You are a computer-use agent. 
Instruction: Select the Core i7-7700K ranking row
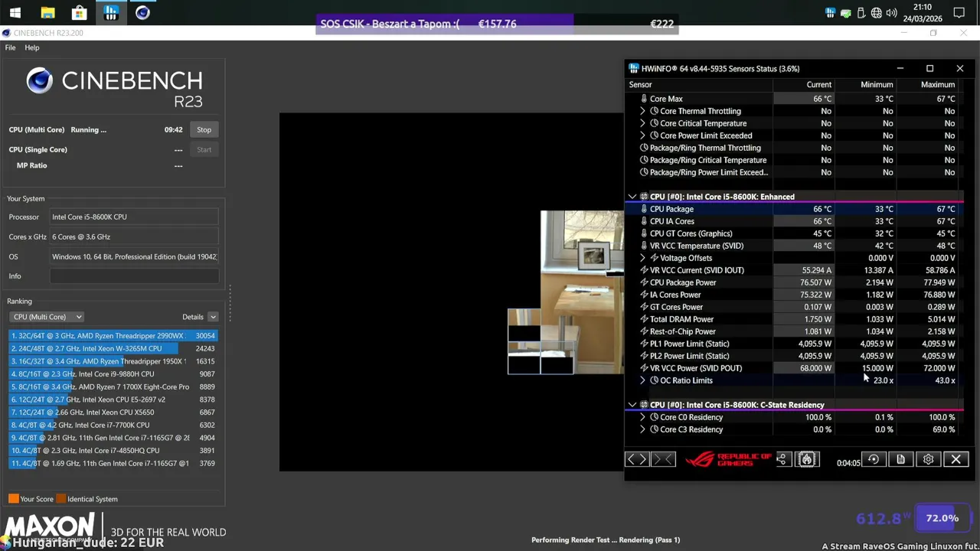point(113,425)
